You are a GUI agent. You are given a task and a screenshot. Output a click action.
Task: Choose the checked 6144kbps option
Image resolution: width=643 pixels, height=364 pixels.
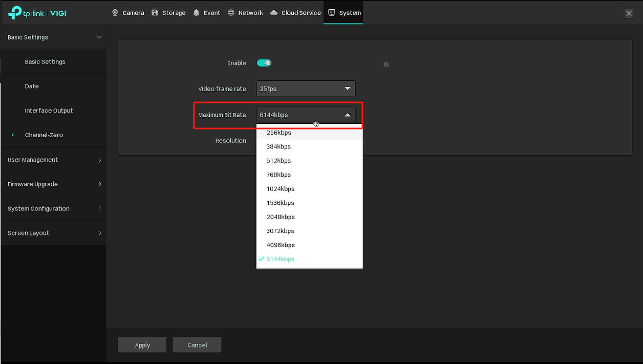tap(310, 259)
